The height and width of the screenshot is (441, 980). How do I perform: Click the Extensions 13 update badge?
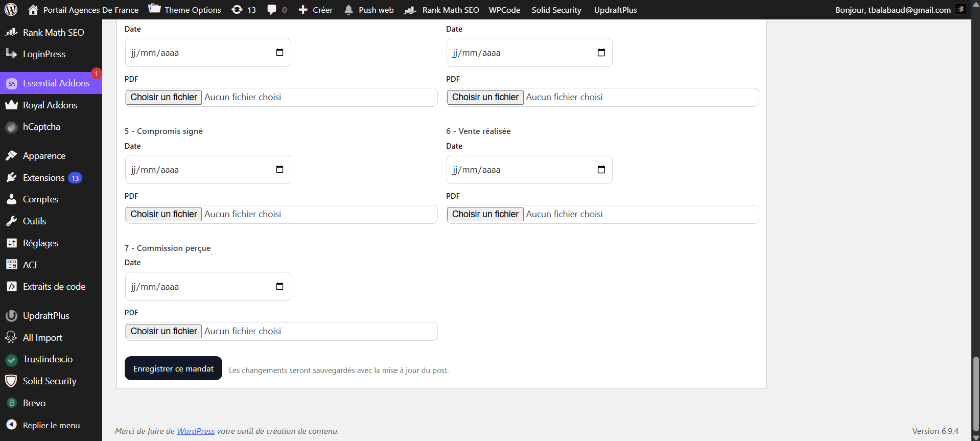click(75, 178)
